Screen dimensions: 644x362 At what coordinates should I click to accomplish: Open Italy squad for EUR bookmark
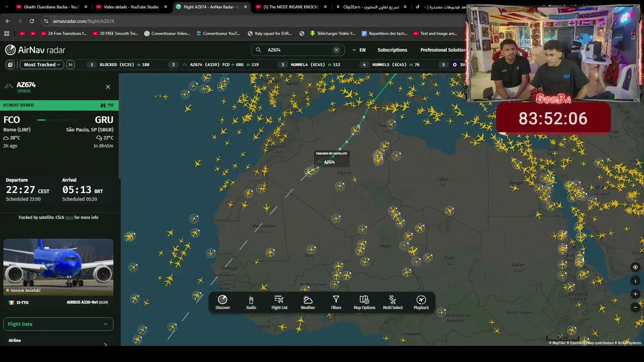point(270,34)
